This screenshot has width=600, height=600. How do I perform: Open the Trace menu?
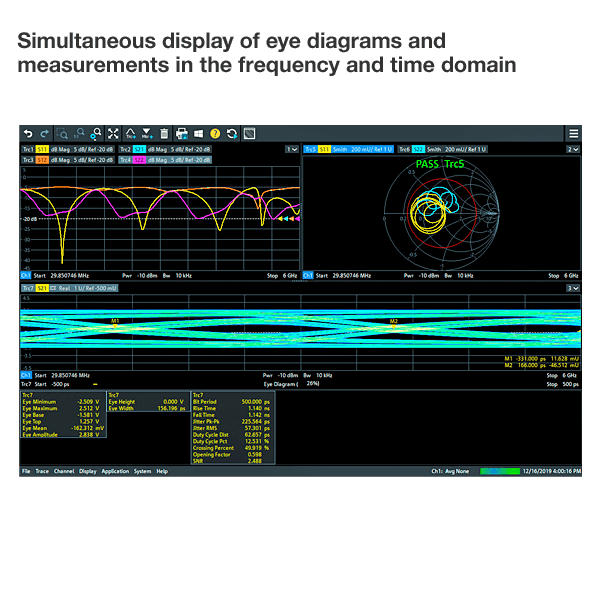[42, 471]
